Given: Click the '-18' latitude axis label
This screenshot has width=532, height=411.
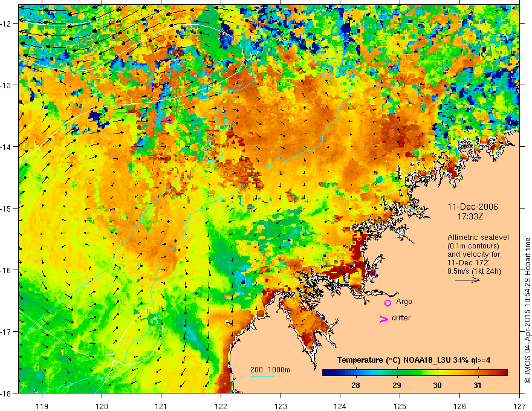Looking at the screenshot, I should pos(7,393).
